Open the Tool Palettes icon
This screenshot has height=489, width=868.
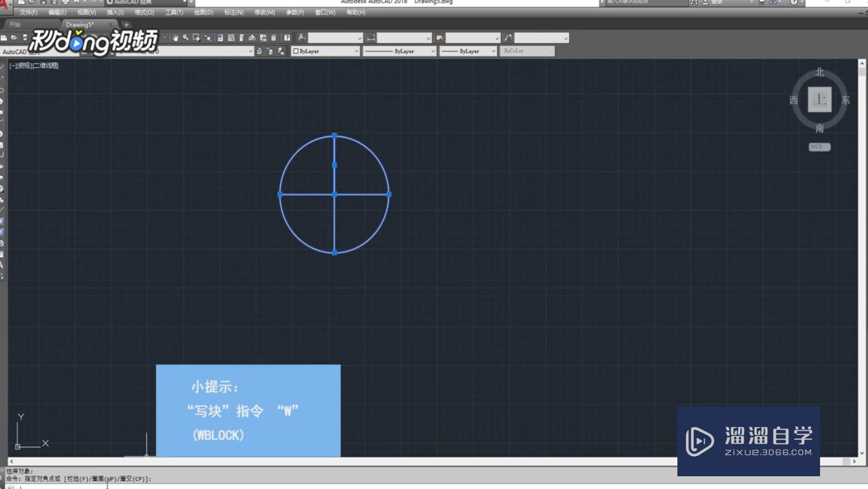tap(242, 38)
